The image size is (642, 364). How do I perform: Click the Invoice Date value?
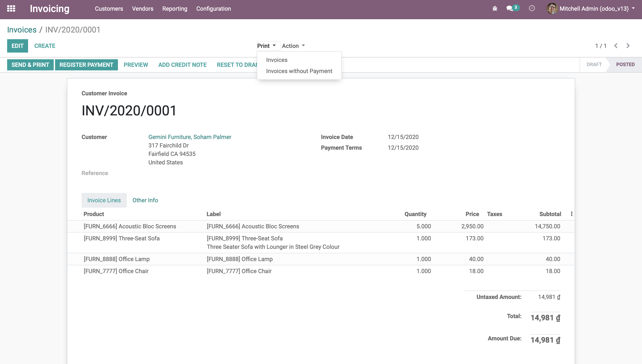pos(403,137)
